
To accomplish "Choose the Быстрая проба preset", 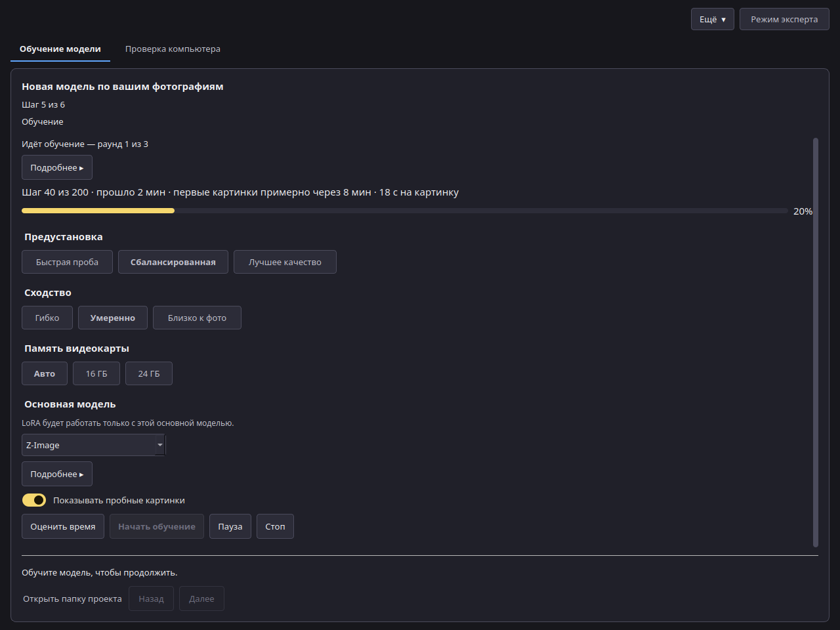I will click(67, 262).
